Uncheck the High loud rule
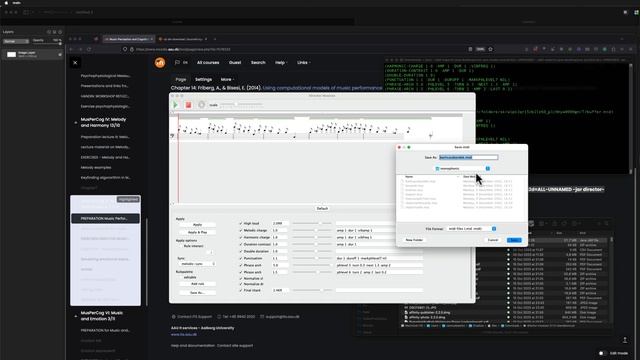This screenshot has width=640, height=360. (x=240, y=223)
